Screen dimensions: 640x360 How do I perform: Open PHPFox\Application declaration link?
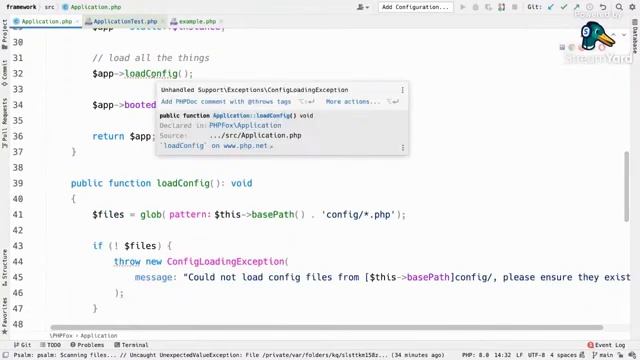pos(245,125)
